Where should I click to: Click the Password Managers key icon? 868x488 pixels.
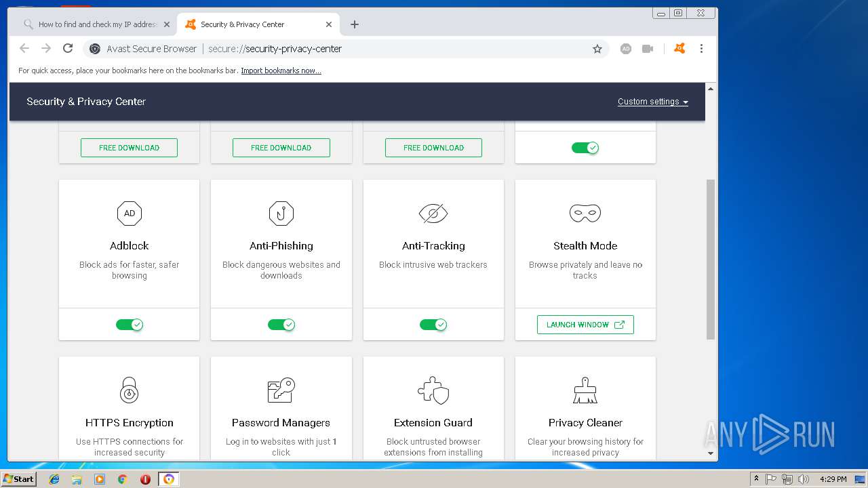point(281,390)
